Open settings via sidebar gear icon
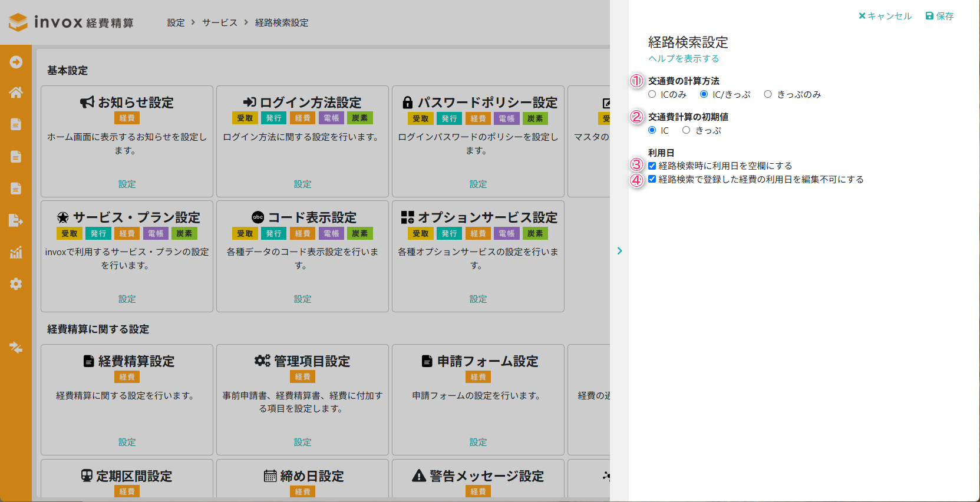This screenshot has width=980, height=502. [16, 284]
